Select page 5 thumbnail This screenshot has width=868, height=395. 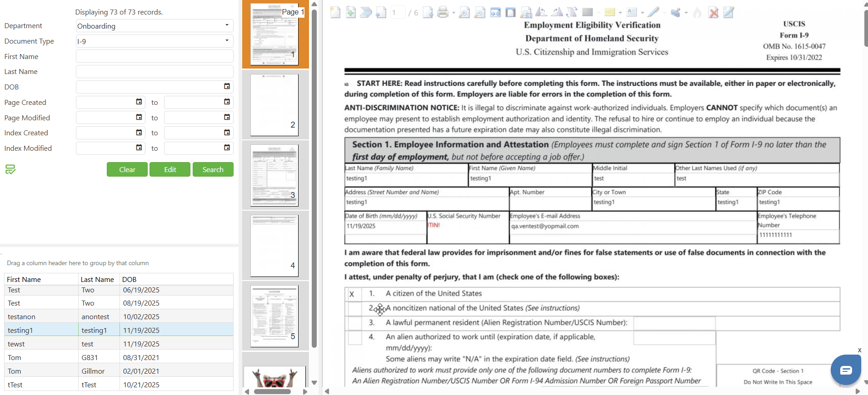coord(274,316)
